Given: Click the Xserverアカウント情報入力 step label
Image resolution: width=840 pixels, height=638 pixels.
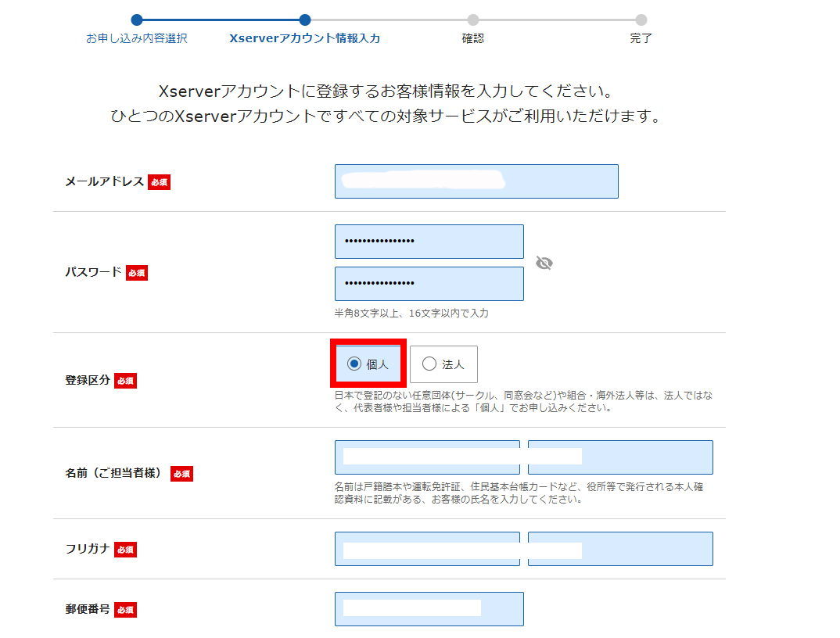Looking at the screenshot, I should pyautogui.click(x=304, y=38).
